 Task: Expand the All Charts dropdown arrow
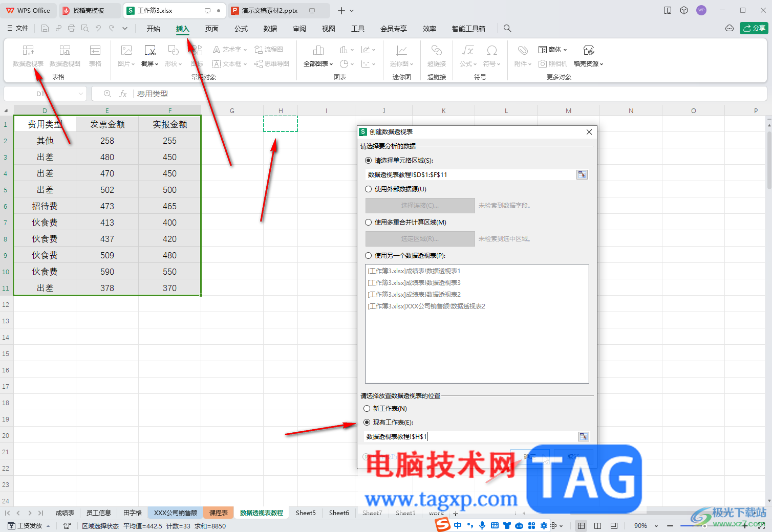331,64
